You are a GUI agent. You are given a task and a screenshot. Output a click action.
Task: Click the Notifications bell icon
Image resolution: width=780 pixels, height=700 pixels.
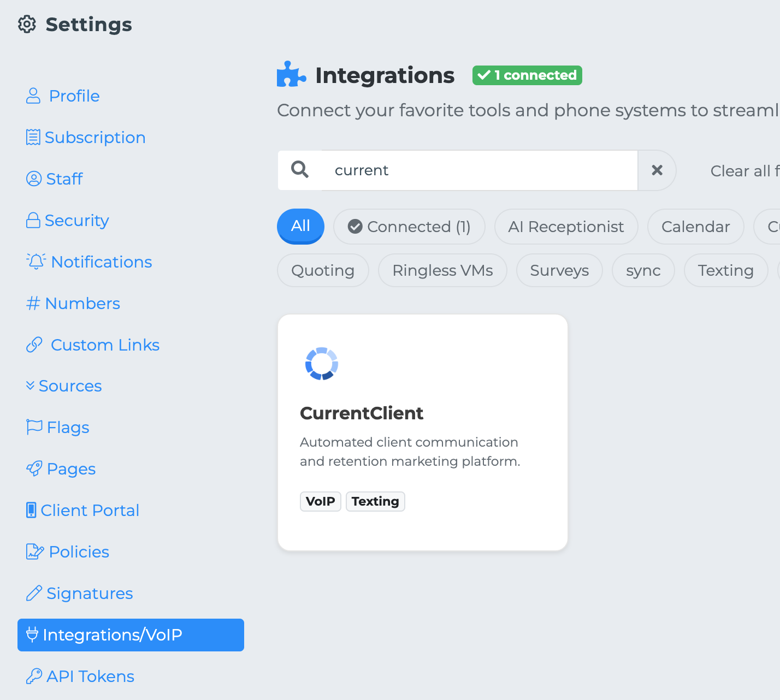pyautogui.click(x=36, y=262)
